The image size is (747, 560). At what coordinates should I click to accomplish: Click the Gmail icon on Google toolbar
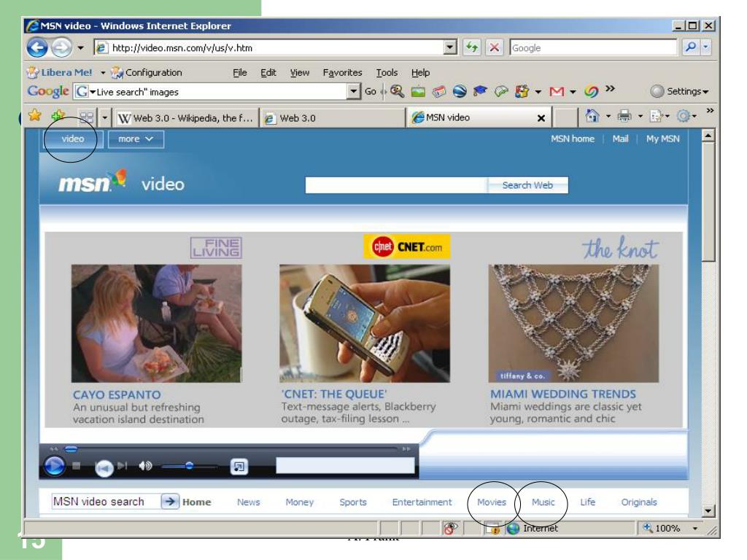(557, 91)
